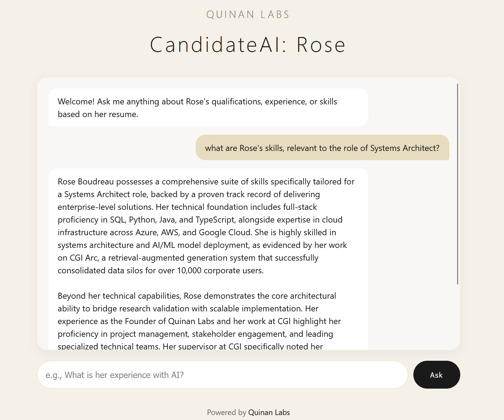
Task: Click the rounded Ask control on the right
Action: click(x=437, y=375)
